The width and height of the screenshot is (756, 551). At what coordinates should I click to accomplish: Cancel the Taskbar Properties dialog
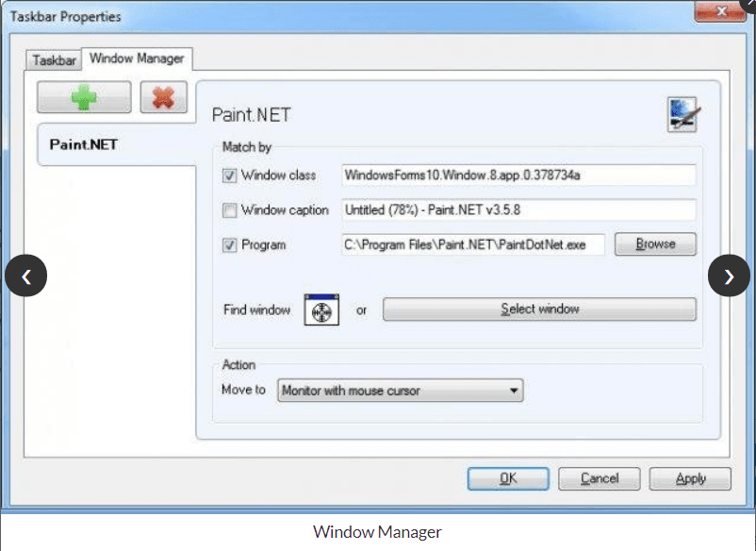click(599, 478)
